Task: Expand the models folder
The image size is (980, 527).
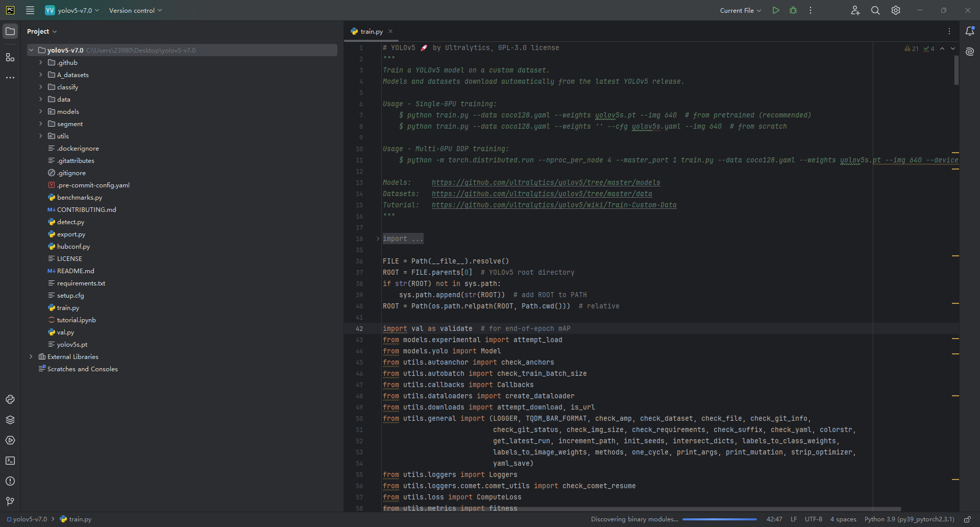Action: [x=41, y=111]
